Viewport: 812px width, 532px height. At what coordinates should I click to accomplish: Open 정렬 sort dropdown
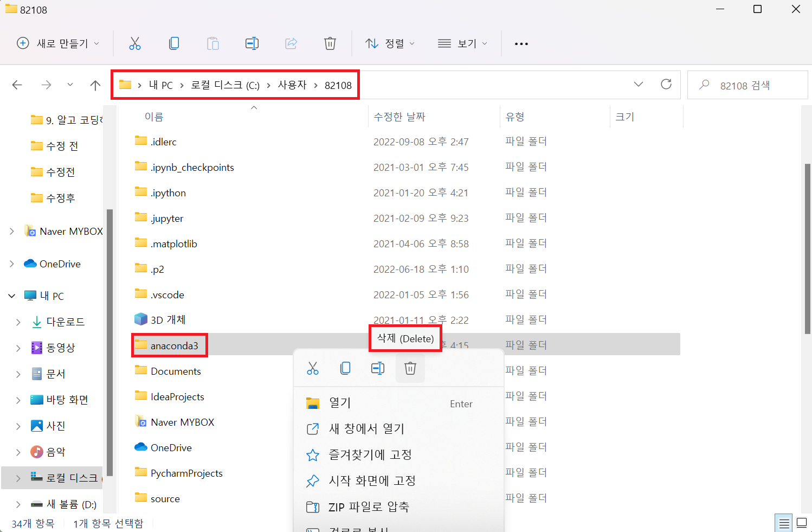[x=390, y=43]
